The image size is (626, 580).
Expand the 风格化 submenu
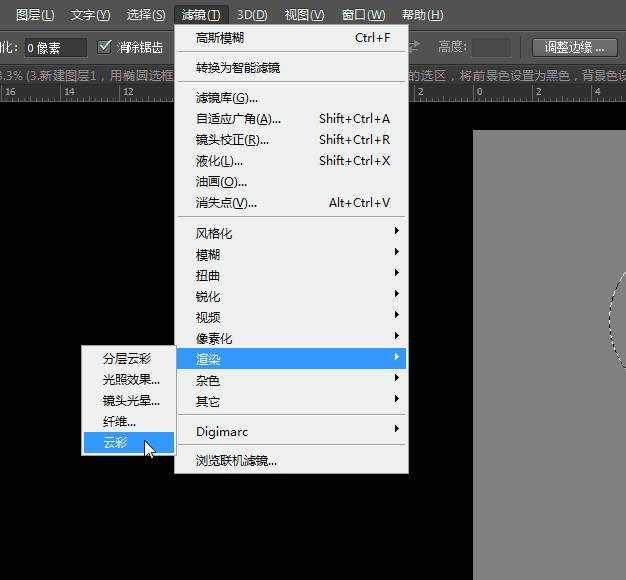pos(291,233)
